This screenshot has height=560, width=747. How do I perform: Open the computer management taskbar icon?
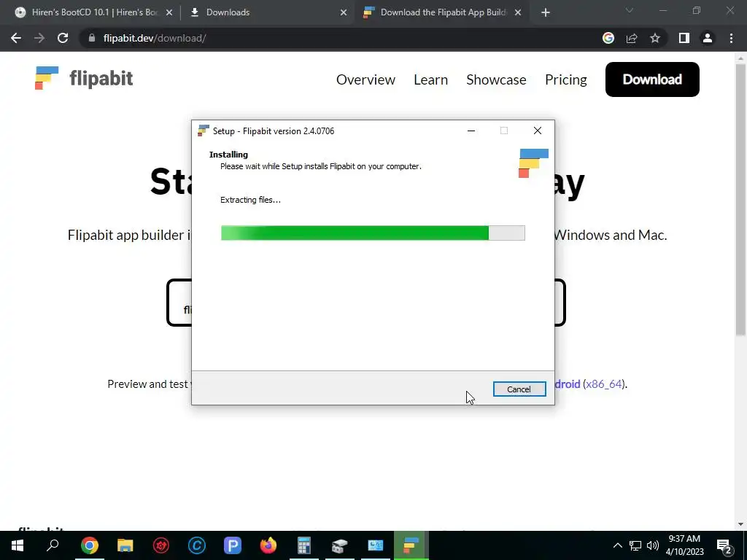point(376,545)
